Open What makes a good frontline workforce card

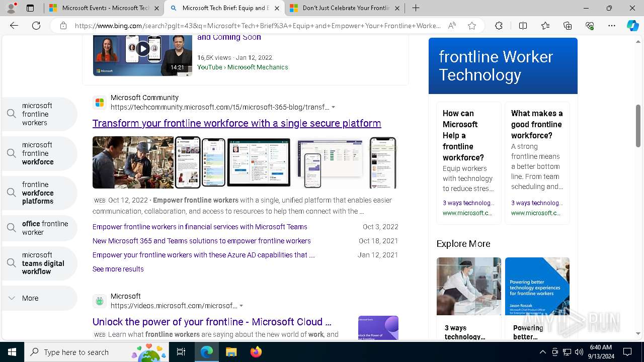tap(537, 163)
